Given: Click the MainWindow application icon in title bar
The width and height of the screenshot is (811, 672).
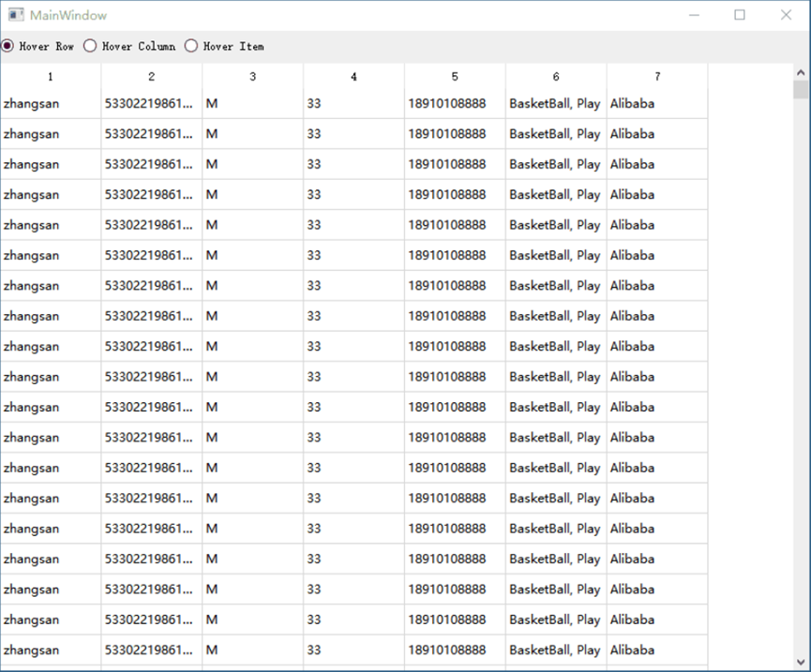Looking at the screenshot, I should (16, 15).
